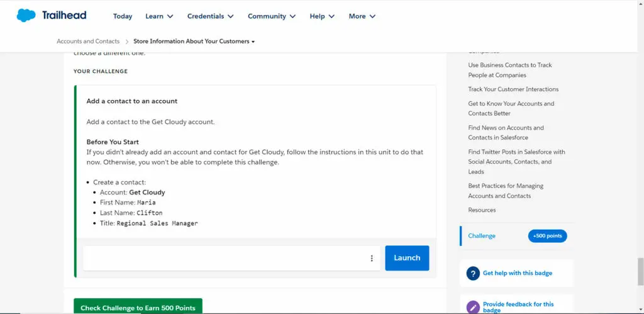Open Provide feedback for this badge

(x=518, y=308)
